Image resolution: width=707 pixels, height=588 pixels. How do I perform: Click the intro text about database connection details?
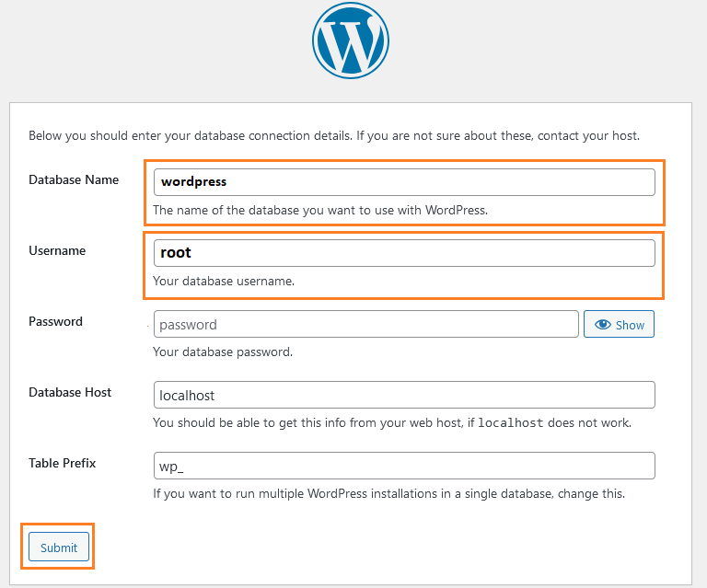pyautogui.click(x=334, y=135)
